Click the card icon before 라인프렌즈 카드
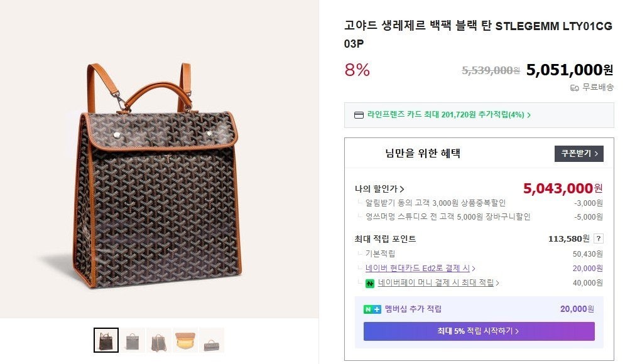The width and height of the screenshot is (630, 364). point(359,115)
